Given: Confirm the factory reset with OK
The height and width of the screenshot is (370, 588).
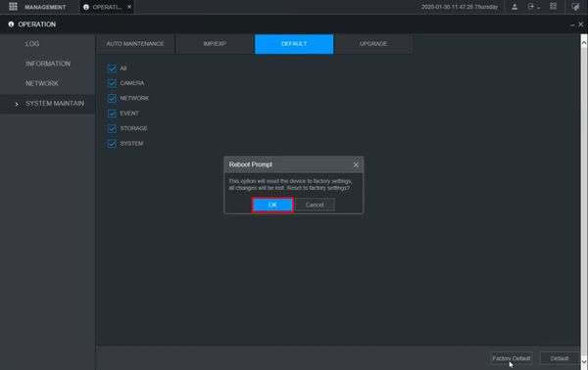Looking at the screenshot, I should [x=272, y=205].
